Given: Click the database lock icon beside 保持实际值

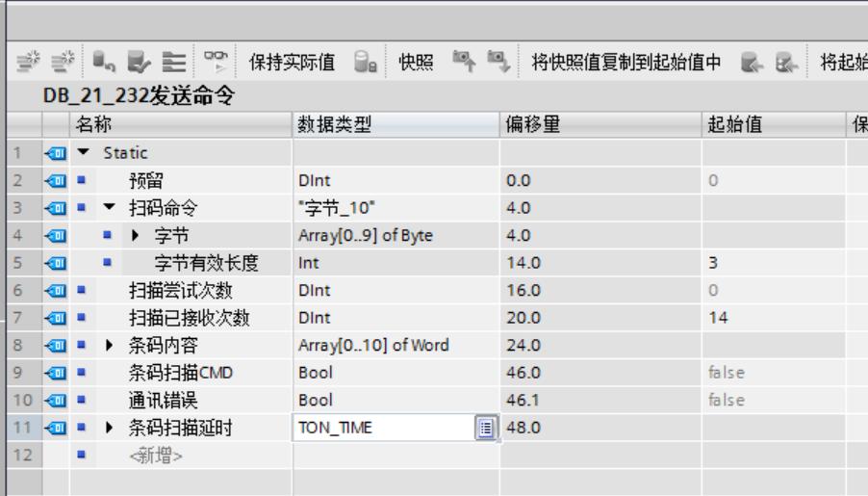Looking at the screenshot, I should (x=366, y=62).
